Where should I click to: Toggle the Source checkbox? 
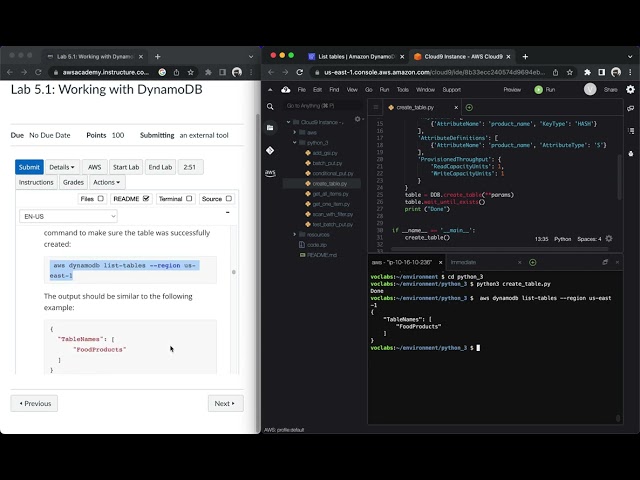229,198
